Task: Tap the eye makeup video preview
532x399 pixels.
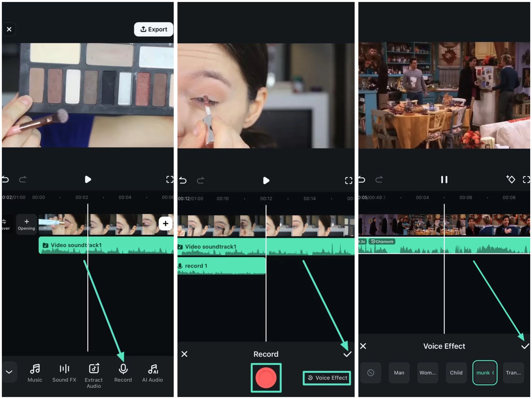Action: click(266, 96)
